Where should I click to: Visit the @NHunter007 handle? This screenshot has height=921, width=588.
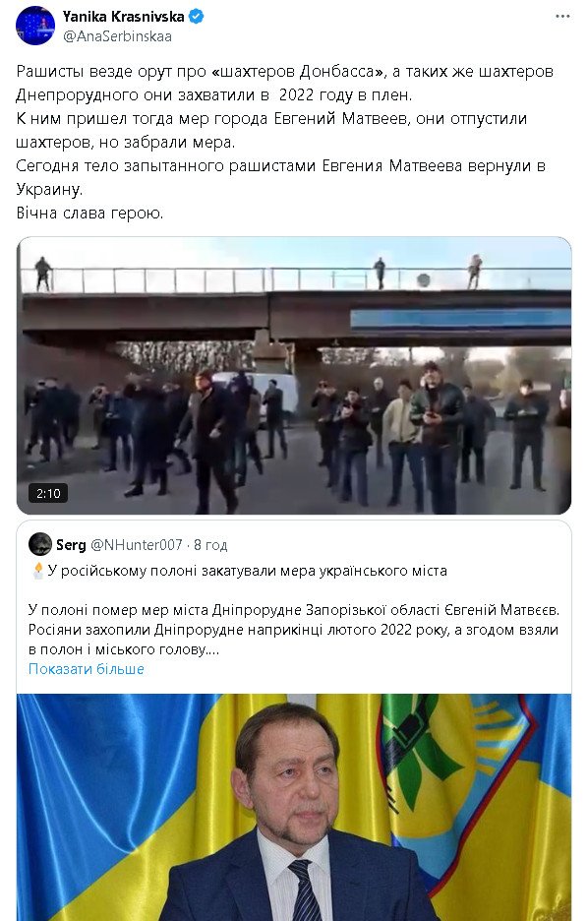pyautogui.click(x=136, y=545)
